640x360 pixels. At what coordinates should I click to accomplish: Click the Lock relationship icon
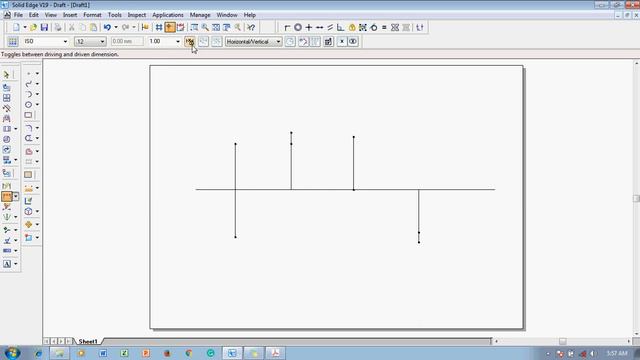click(352, 27)
